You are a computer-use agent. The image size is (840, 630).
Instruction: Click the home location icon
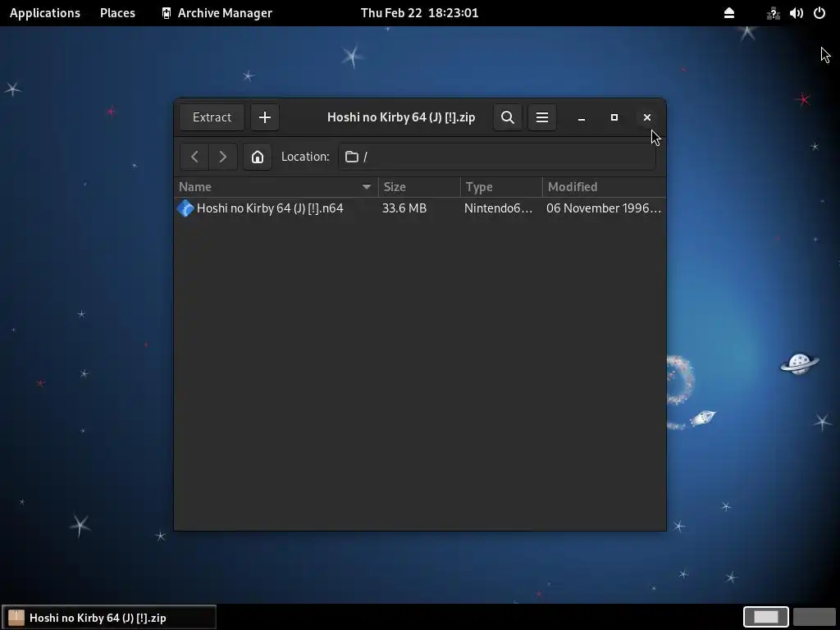pyautogui.click(x=258, y=157)
